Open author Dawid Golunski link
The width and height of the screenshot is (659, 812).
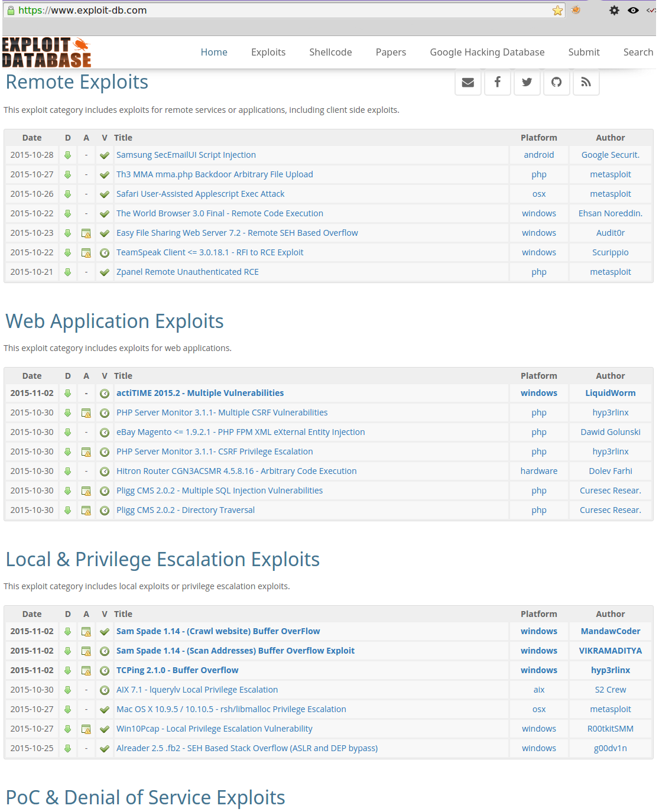point(611,432)
